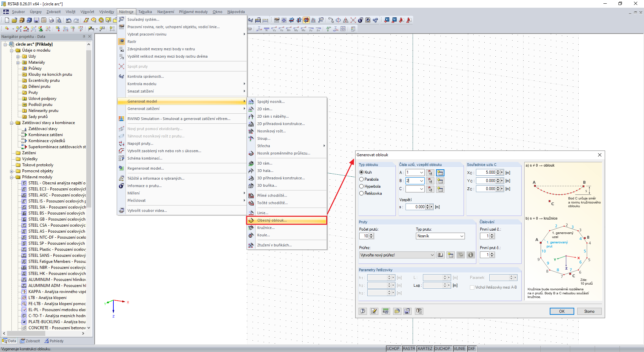Open the Průřez cross-section dropdown
This screenshot has height=352, width=644.
coord(432,255)
